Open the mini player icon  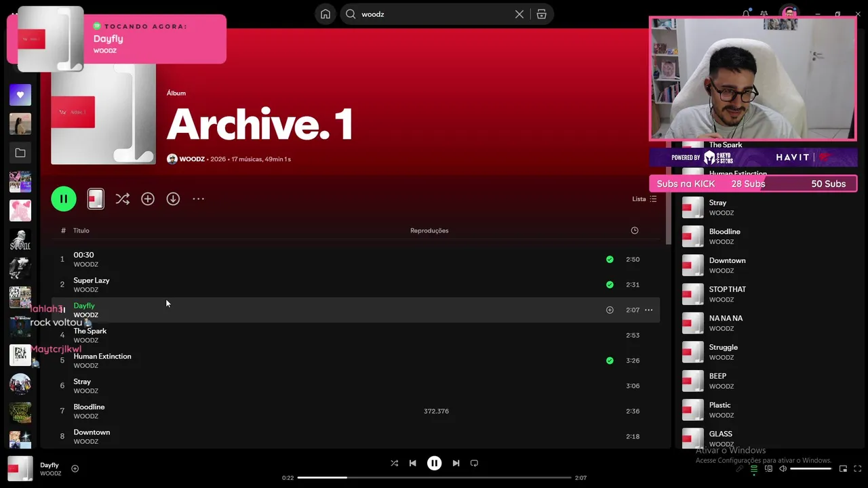(843, 468)
